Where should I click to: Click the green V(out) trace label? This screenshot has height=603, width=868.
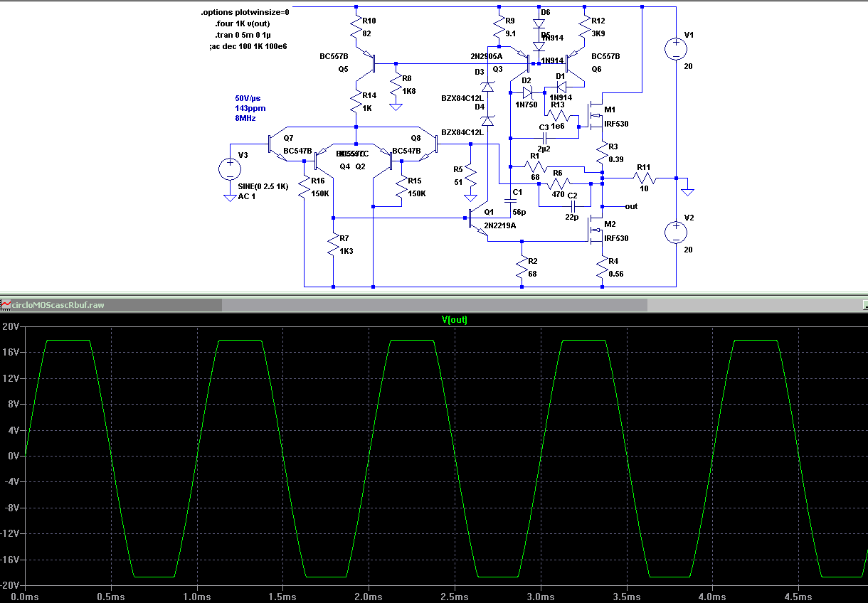click(x=455, y=320)
